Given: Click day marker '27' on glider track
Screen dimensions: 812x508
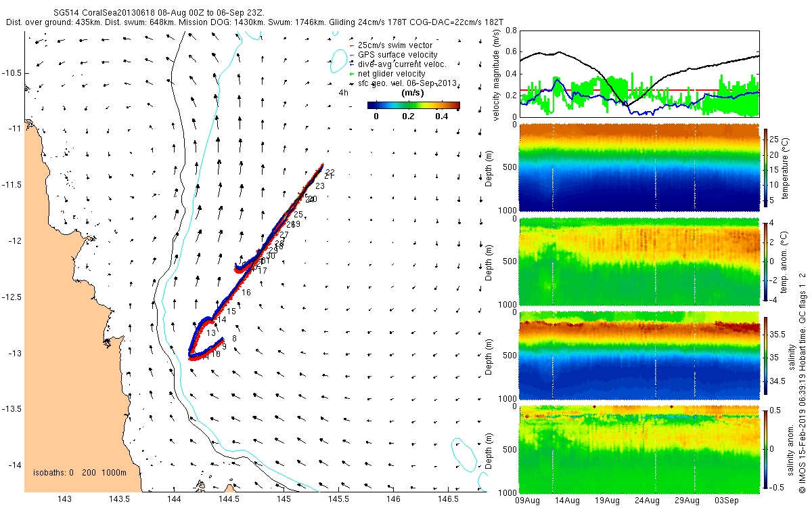Looking at the screenshot, I should click(284, 235).
